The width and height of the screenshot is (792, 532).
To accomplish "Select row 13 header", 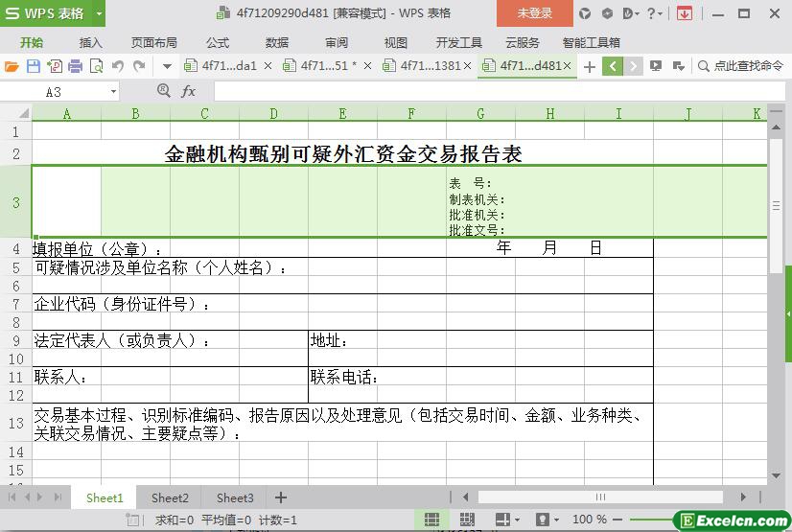I will tap(15, 423).
